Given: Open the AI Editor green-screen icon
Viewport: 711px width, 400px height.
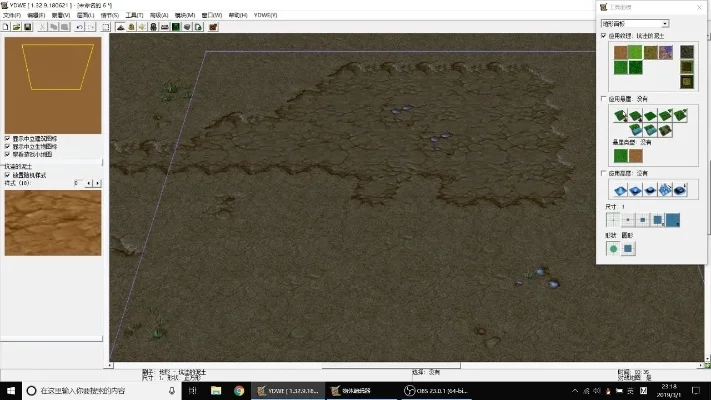Looking at the screenshot, I should (176, 27).
